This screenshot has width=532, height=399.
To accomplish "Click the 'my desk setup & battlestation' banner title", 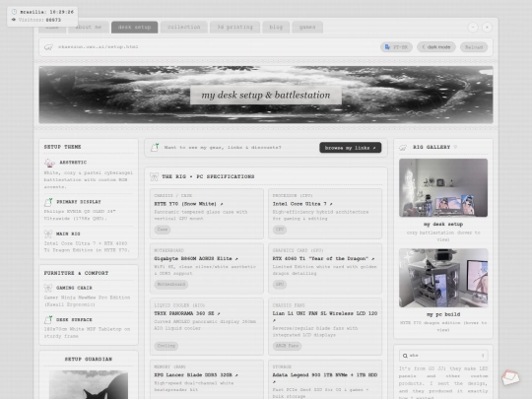I will [x=266, y=95].
